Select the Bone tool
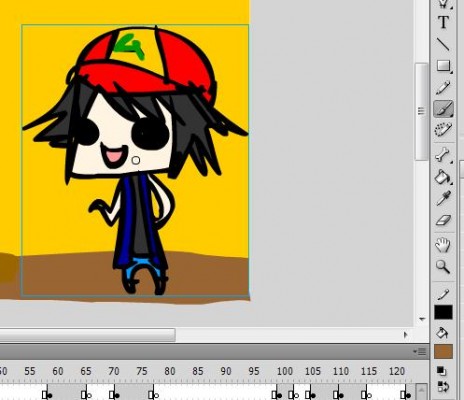 [443, 155]
